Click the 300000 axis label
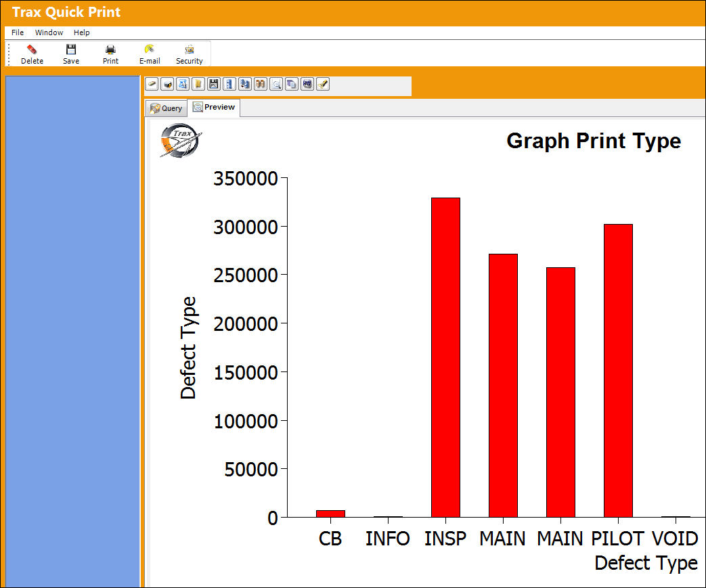The width and height of the screenshot is (706, 588). 246,227
